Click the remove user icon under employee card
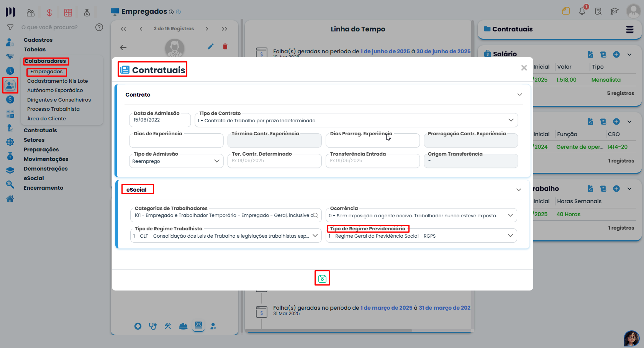644x348 pixels. click(213, 326)
